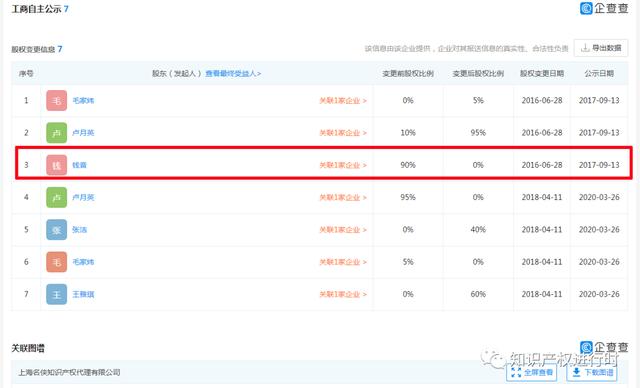Open 关联1家企业 link in row 6
Viewport: 640px width, 388px height.
pyautogui.click(x=343, y=262)
